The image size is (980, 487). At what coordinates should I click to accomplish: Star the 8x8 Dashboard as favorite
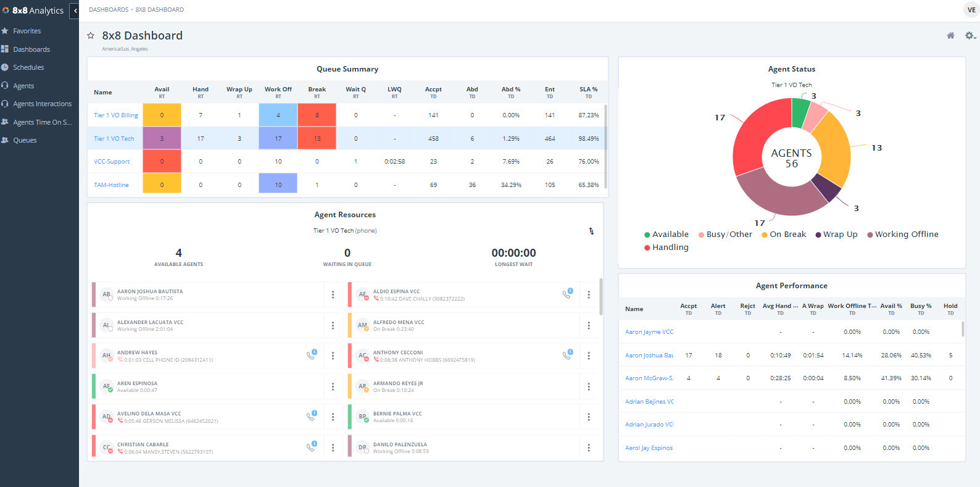[91, 36]
